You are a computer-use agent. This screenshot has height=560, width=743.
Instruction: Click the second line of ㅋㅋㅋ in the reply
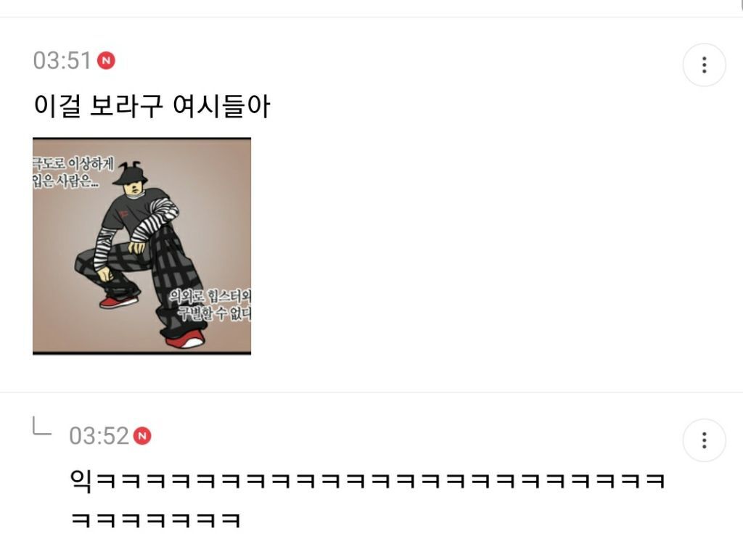click(x=156, y=520)
